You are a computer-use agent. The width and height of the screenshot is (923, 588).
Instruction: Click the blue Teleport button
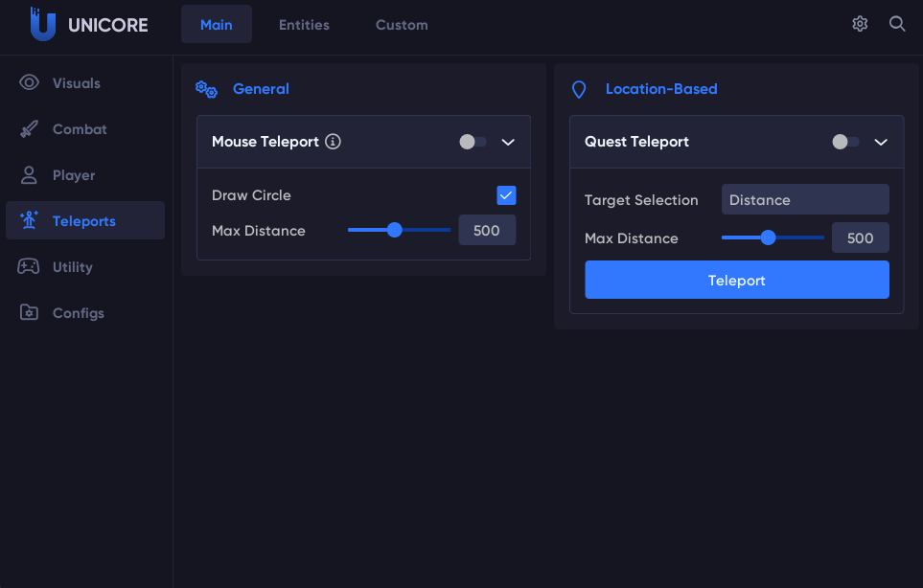coord(737,280)
